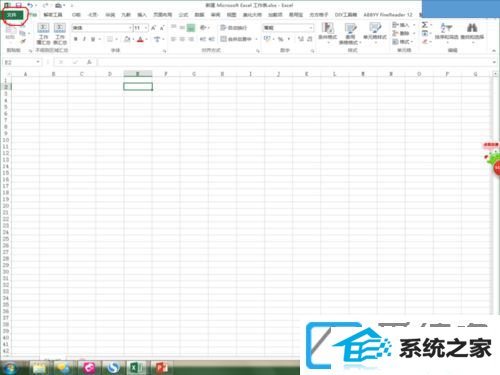
Task: Apply the red font color button
Action: click(x=140, y=39)
